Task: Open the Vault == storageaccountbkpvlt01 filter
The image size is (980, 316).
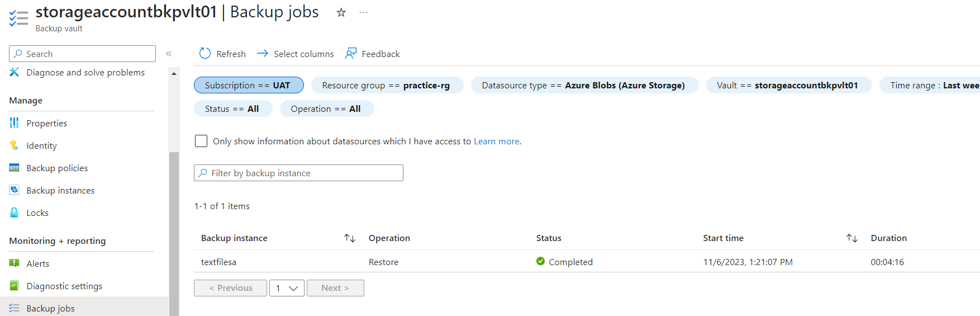Action: point(789,85)
